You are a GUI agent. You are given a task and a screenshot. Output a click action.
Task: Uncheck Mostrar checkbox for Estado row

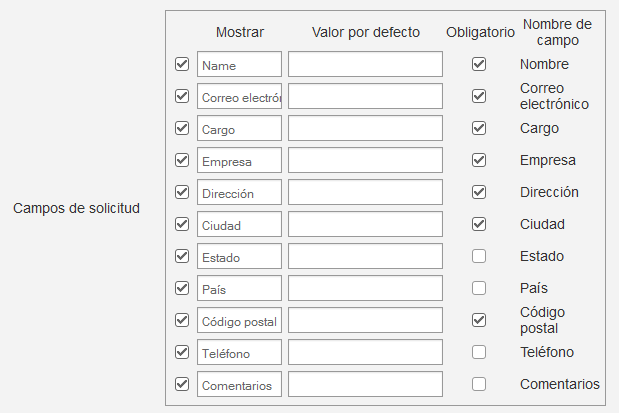click(182, 256)
